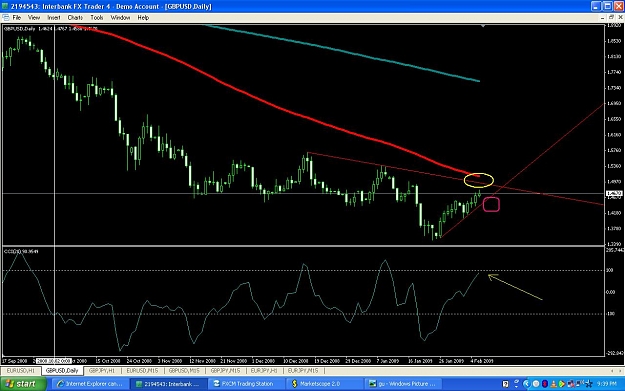Minimize the Interbank FX Trader window
Viewport: 625px width, 391px height.
pyautogui.click(x=596, y=6)
